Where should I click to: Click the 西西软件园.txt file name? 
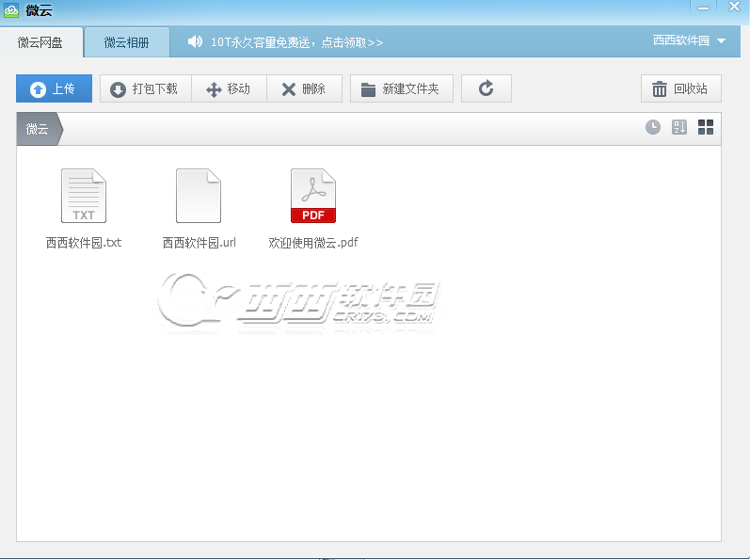coord(84,243)
